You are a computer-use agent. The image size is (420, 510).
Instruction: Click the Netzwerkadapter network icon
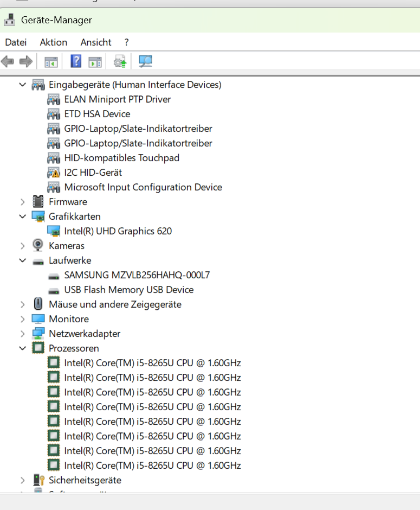tap(38, 333)
